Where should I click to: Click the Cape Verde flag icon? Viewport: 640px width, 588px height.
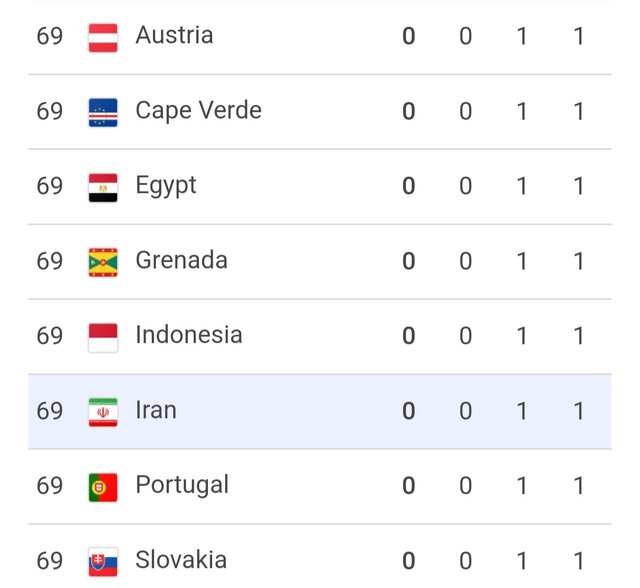103,111
